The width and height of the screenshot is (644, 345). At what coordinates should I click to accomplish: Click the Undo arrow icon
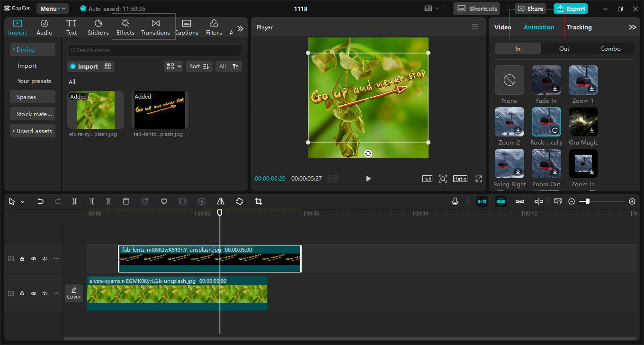41,201
